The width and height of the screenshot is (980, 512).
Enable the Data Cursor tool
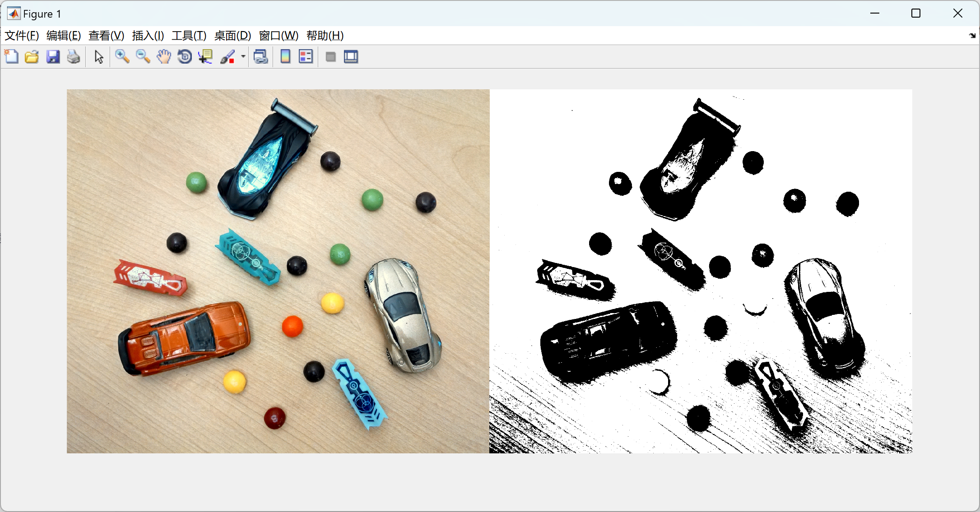click(205, 57)
